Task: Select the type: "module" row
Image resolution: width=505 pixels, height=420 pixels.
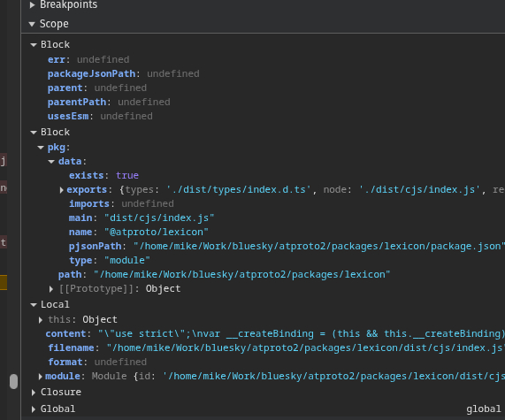Action: pyautogui.click(x=110, y=261)
